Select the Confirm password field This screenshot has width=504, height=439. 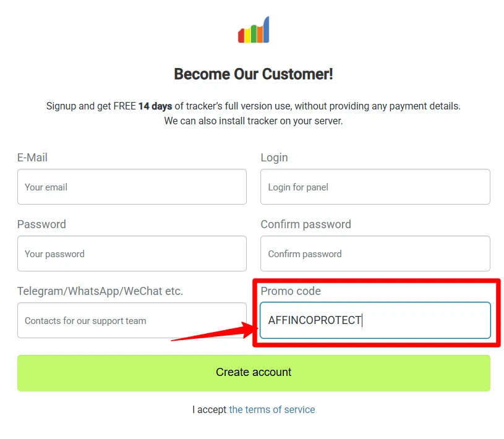[x=375, y=254]
